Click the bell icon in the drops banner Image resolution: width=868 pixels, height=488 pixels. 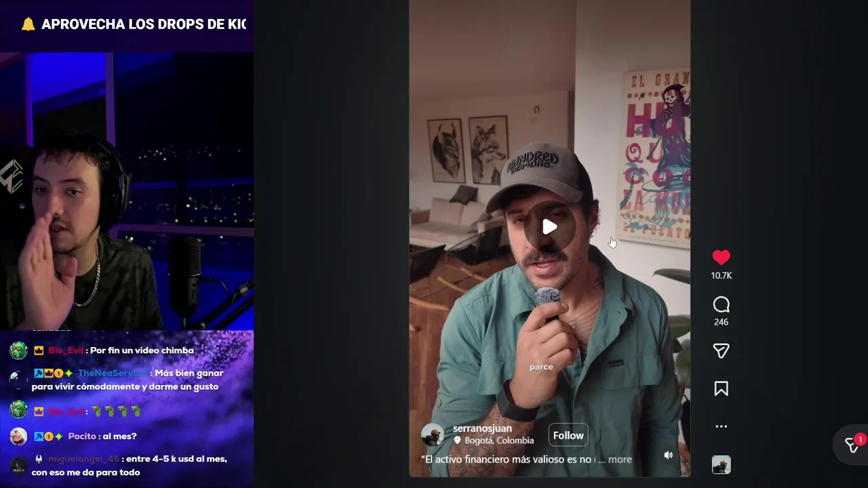[x=28, y=24]
